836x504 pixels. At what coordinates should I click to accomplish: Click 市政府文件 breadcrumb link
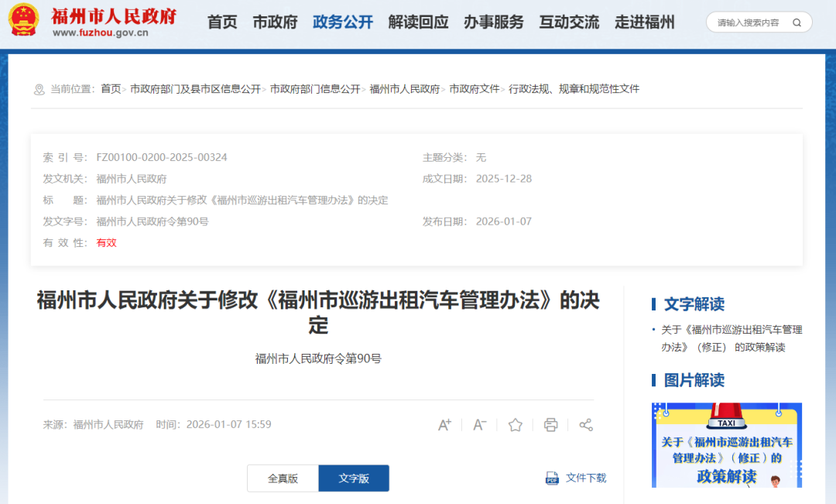475,89
